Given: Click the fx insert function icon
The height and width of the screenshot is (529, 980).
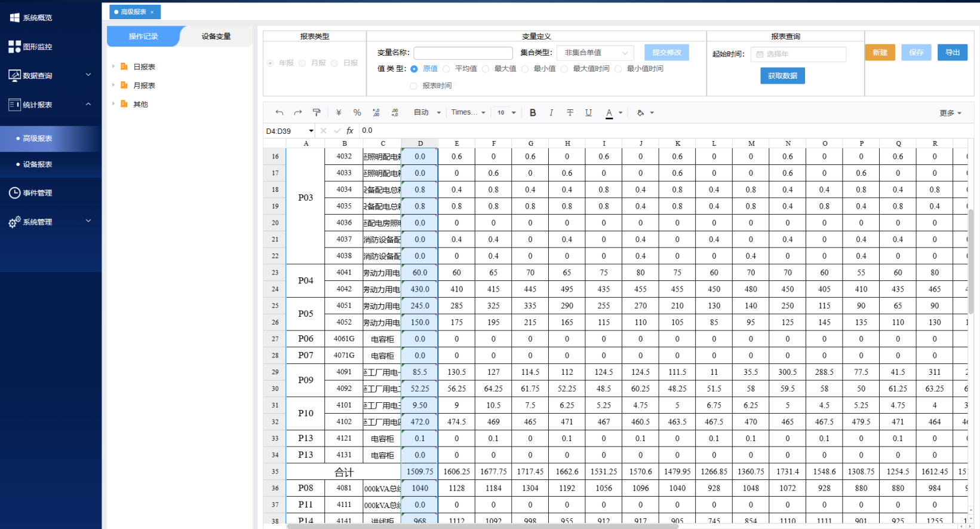Looking at the screenshot, I should [x=350, y=130].
